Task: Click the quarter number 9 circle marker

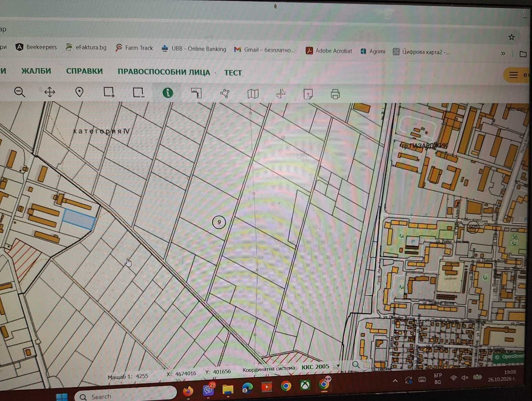Action: (219, 222)
